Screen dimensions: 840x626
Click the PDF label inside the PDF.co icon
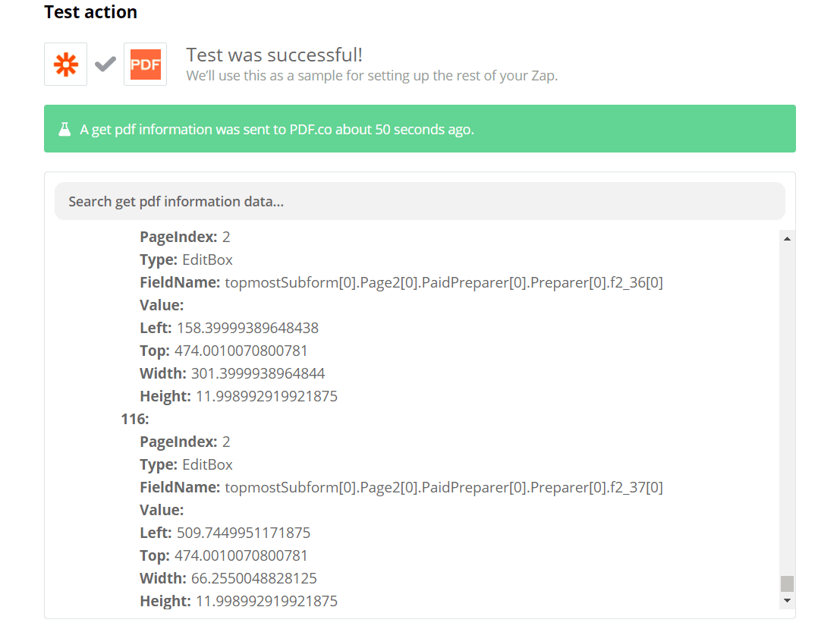click(x=145, y=64)
